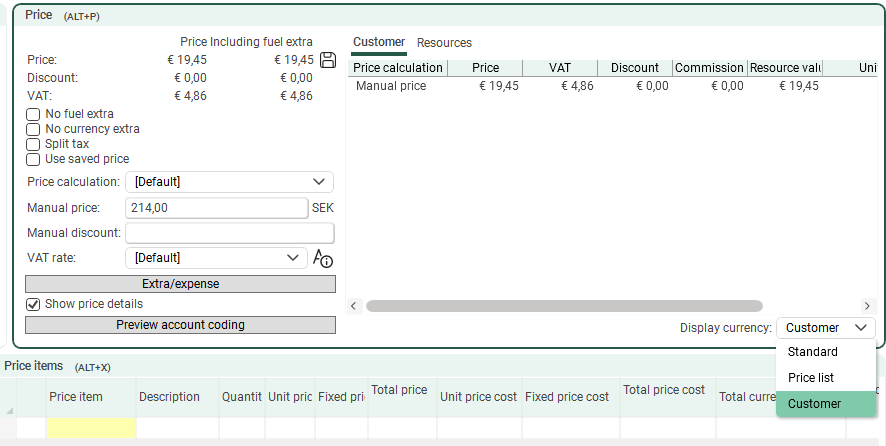Click the horizontal scrollbar in price grid
This screenshot has height=446, width=886.
[564, 306]
